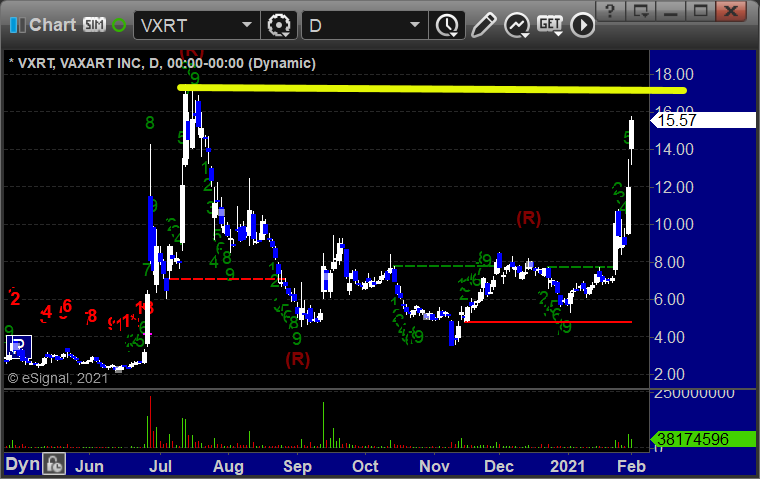760x479 pixels.
Task: Open the GET studies dropdown
Action: tap(550, 25)
